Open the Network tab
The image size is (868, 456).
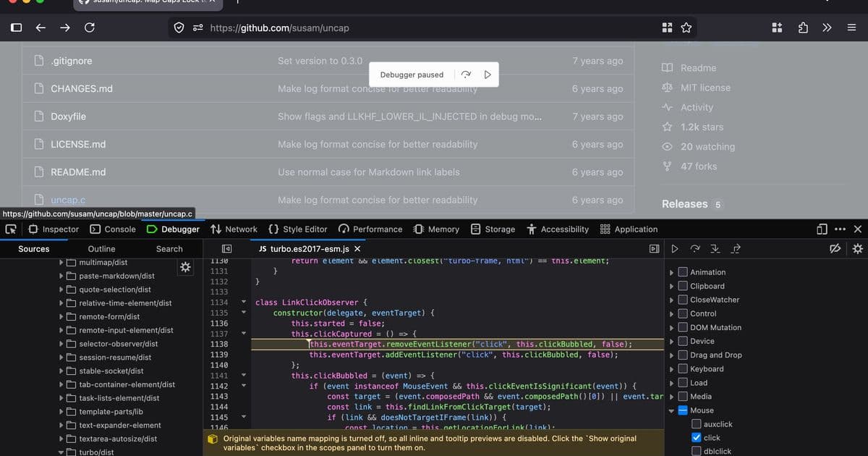coord(234,229)
